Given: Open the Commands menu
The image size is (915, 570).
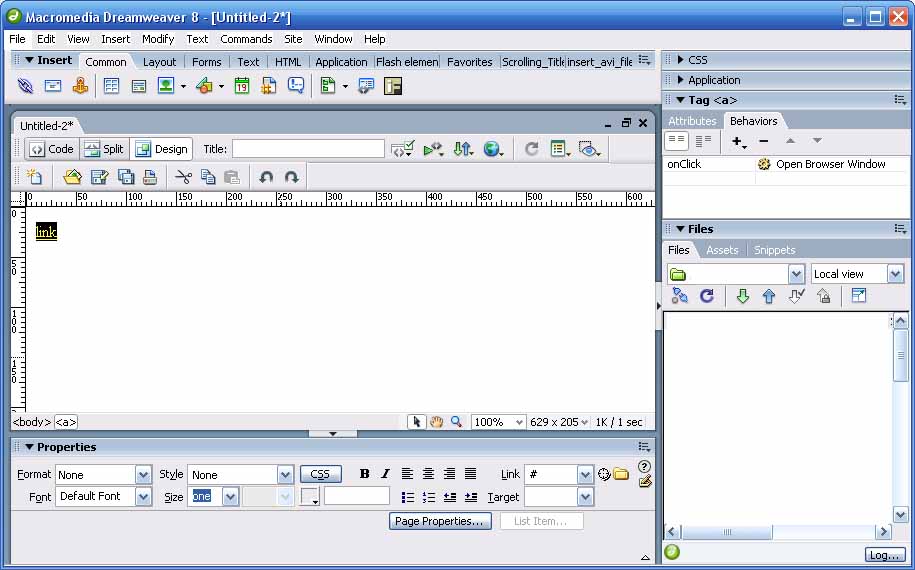Looking at the screenshot, I should (x=246, y=39).
